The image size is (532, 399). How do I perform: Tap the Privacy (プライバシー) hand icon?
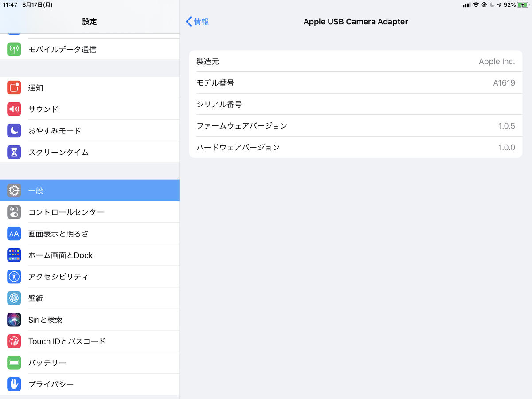coord(14,384)
